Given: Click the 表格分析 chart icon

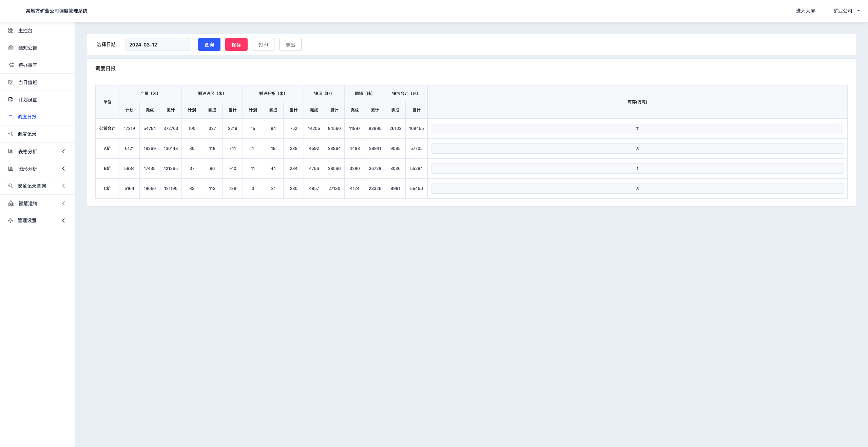Looking at the screenshot, I should pyautogui.click(x=11, y=152).
